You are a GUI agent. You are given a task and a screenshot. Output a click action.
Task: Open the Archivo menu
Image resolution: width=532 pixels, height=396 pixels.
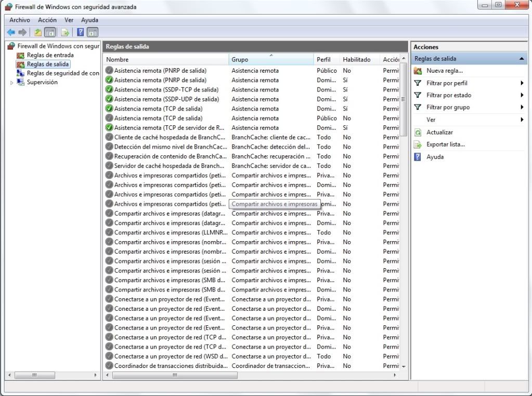pos(20,20)
